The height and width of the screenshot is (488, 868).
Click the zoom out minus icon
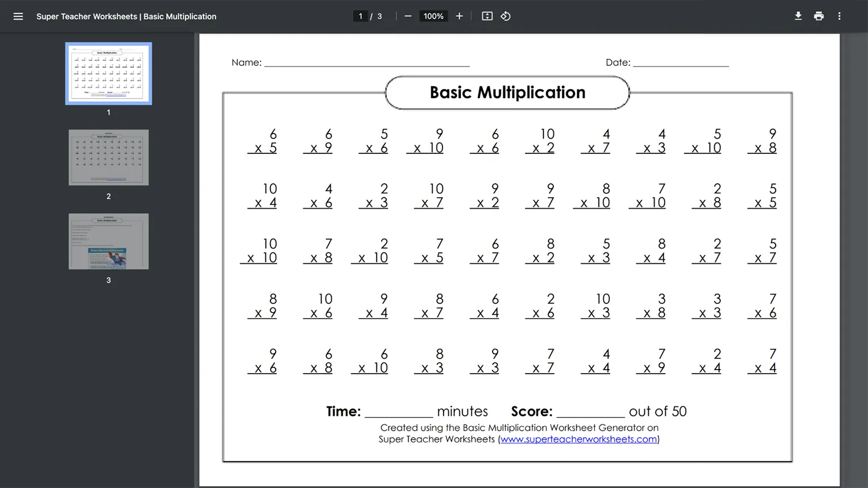(408, 16)
